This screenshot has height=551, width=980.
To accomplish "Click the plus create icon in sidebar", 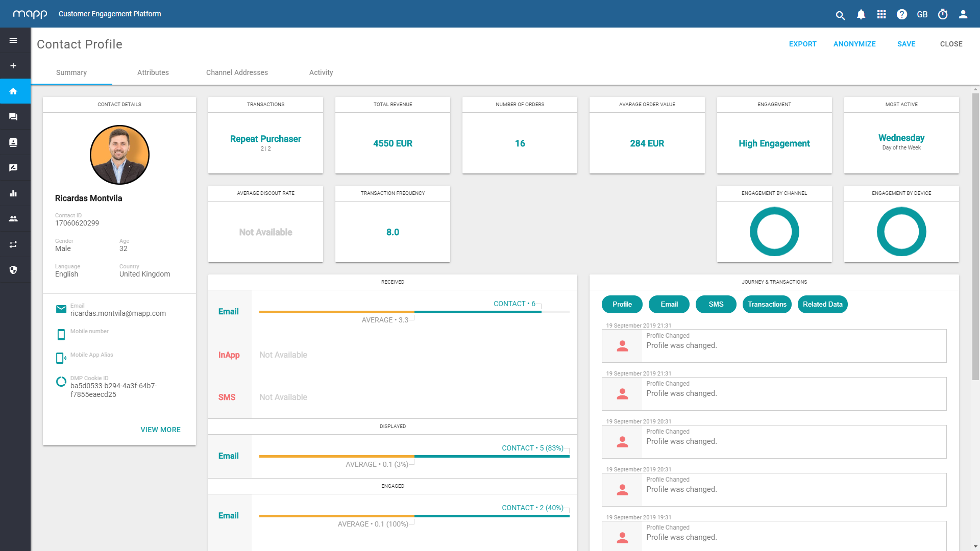I will pos(13,66).
